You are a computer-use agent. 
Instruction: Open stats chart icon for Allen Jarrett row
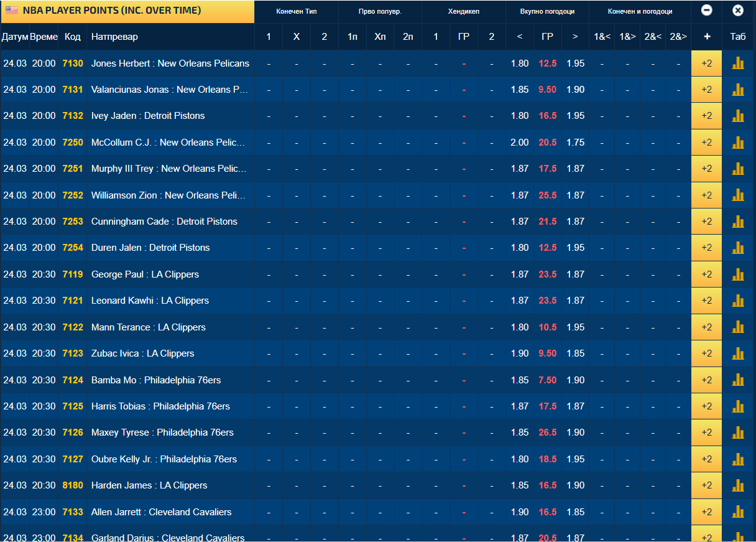point(738,512)
